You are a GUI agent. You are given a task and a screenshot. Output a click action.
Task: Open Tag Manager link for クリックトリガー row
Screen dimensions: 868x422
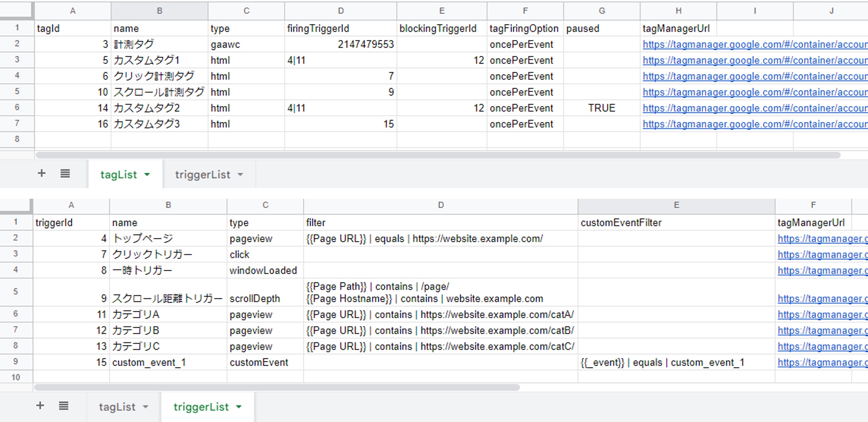822,254
